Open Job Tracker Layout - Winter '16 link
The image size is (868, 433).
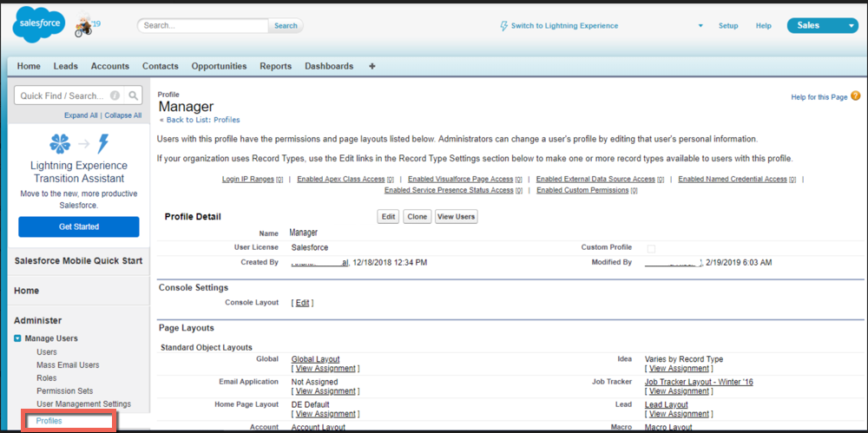point(699,382)
